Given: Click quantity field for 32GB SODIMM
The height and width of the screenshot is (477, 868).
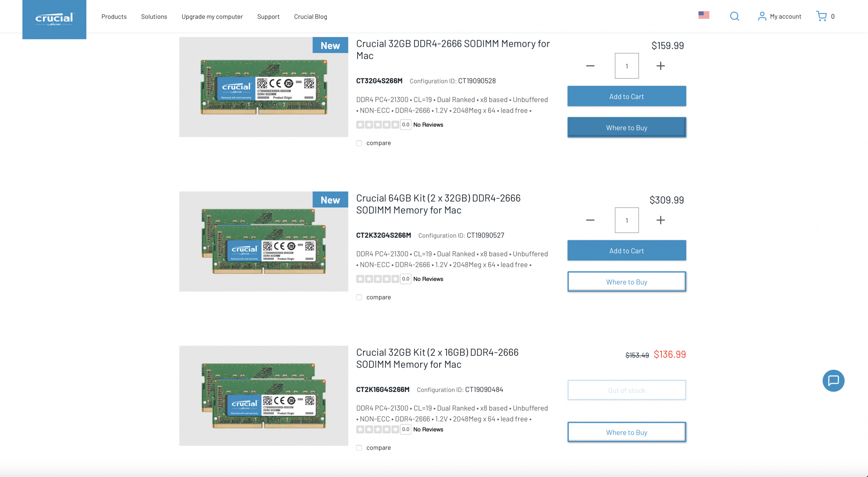Looking at the screenshot, I should 627,66.
